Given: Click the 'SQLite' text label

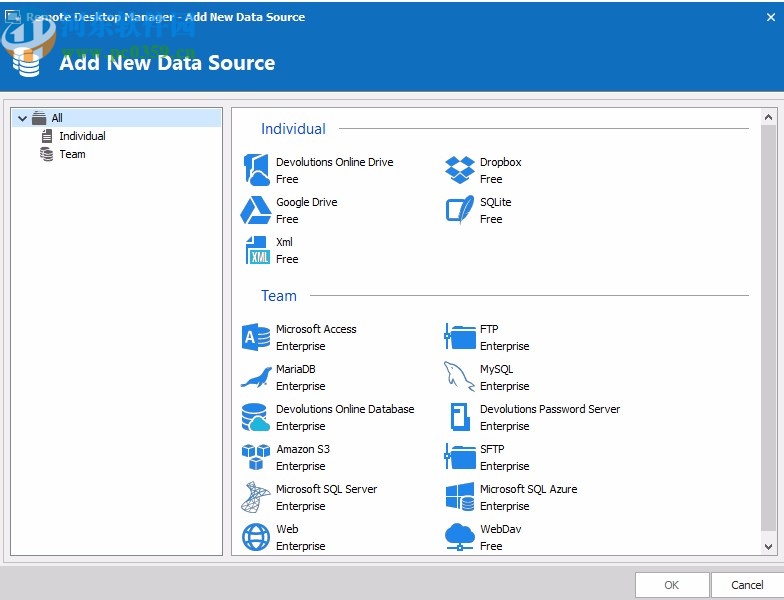Looking at the screenshot, I should [496, 202].
